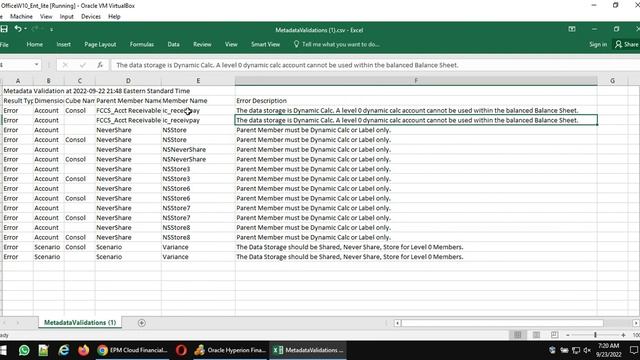Adjust the zoom slider handle
This screenshot has width=640, height=360.
coord(595,335)
